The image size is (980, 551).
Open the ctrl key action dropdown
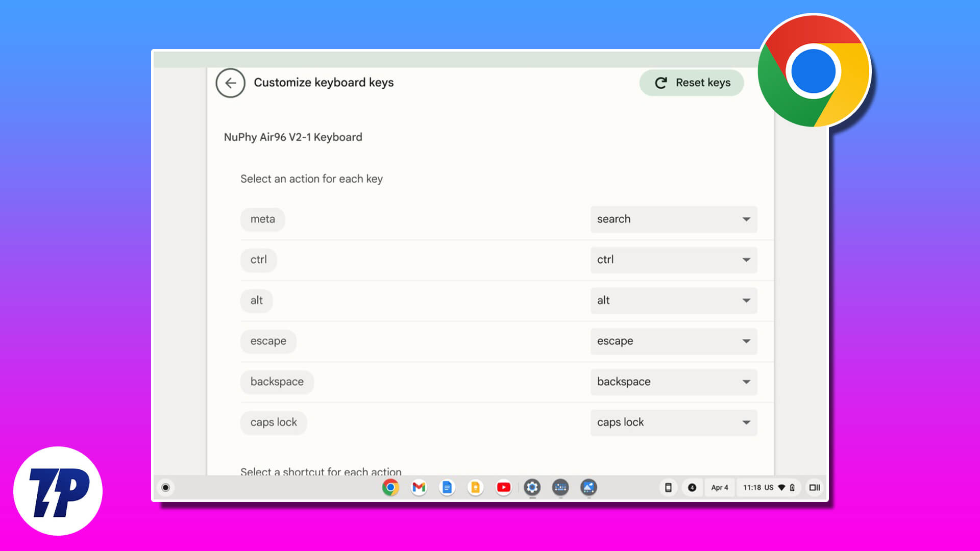pyautogui.click(x=674, y=260)
